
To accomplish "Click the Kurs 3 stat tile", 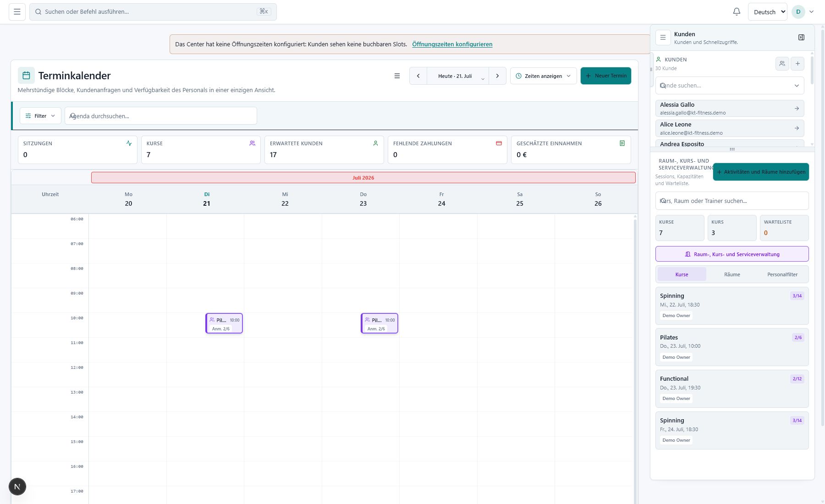I will pyautogui.click(x=732, y=228).
